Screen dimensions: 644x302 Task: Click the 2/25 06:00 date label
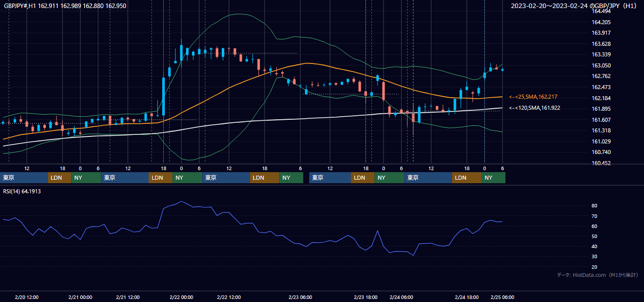point(502,297)
